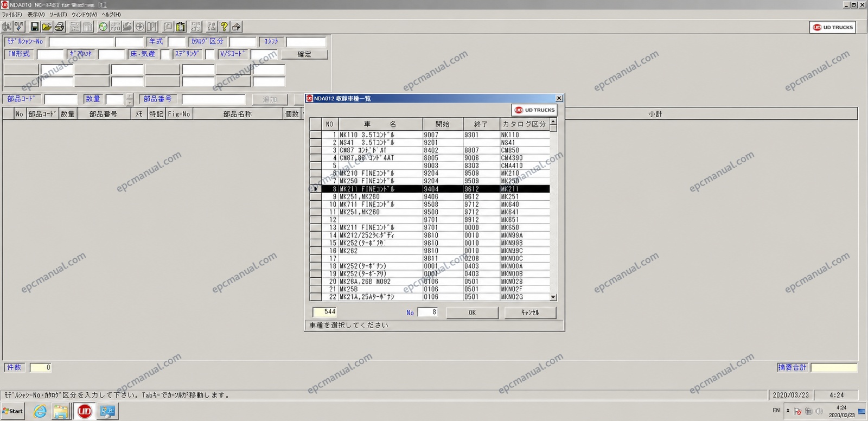Select row 2 NS41 3.5T in list

tap(435, 143)
